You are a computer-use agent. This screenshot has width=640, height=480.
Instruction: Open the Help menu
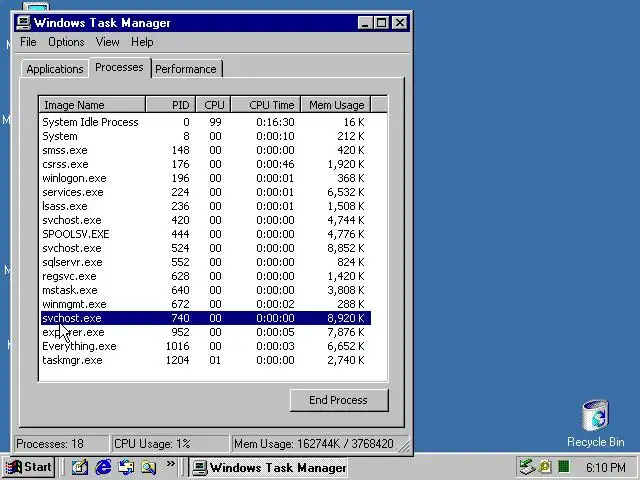pos(142,42)
